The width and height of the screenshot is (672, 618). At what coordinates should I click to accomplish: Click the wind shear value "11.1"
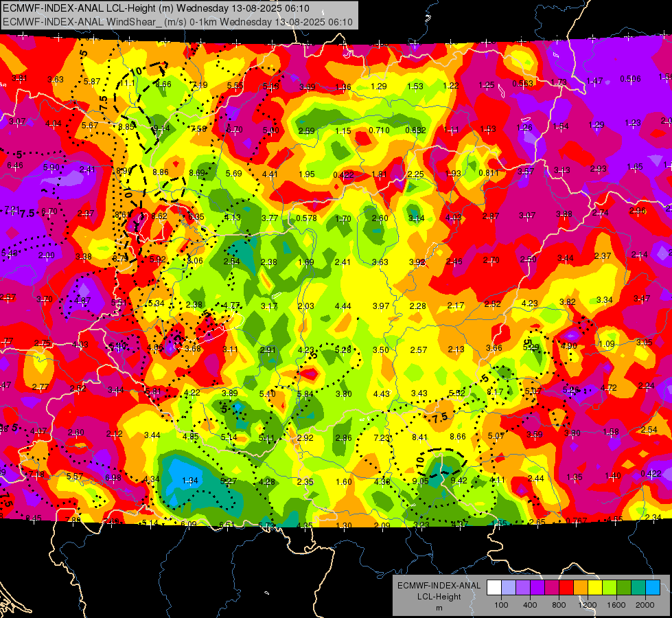click(127, 83)
